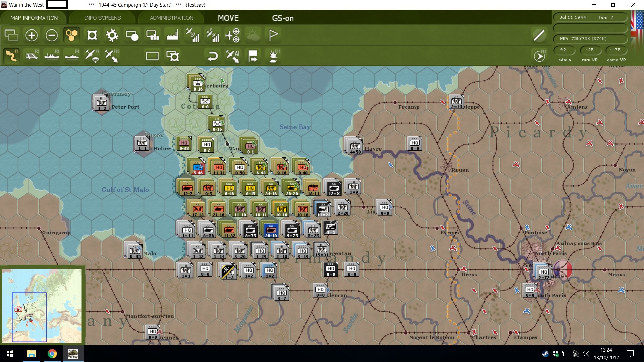Image resolution: width=644 pixels, height=362 pixels.
Task: Select F2 rail move mode
Action: pos(32,56)
